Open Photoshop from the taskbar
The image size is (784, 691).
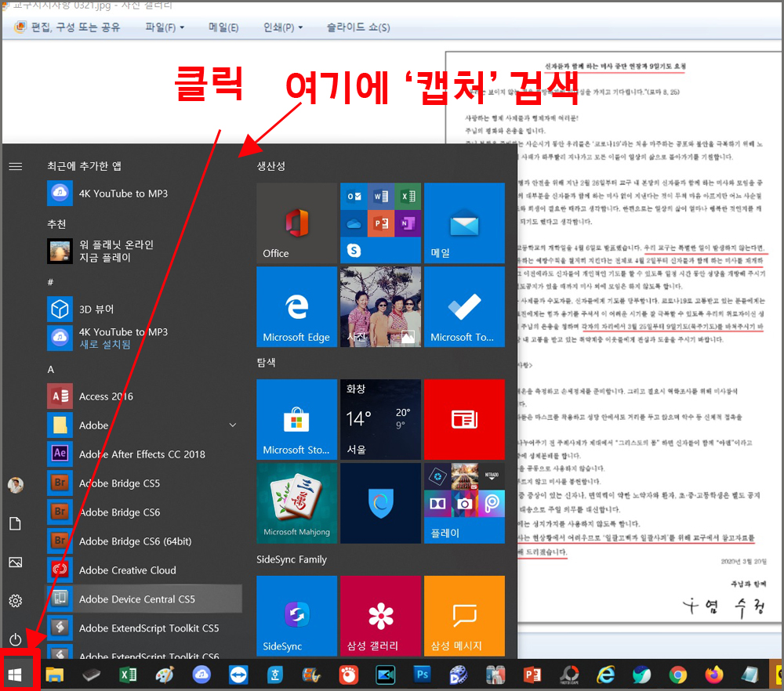[422, 675]
